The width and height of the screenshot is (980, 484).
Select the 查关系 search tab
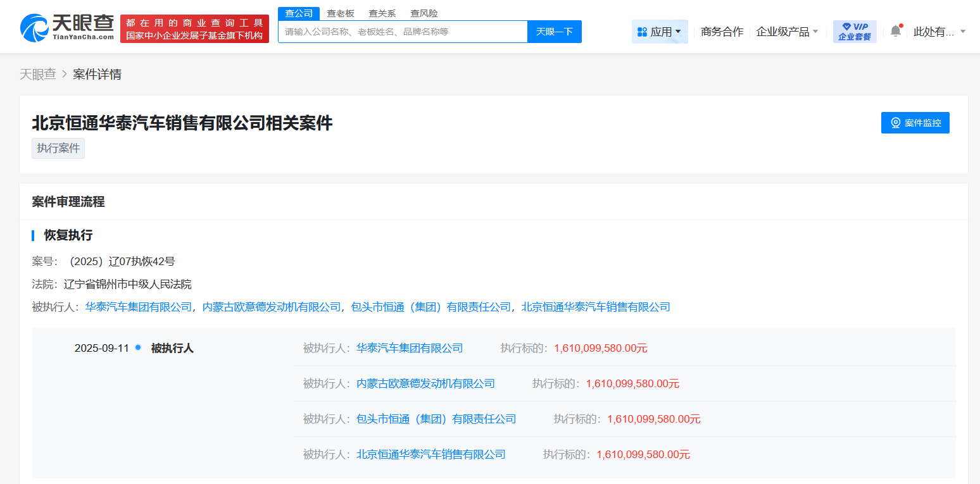click(x=382, y=13)
